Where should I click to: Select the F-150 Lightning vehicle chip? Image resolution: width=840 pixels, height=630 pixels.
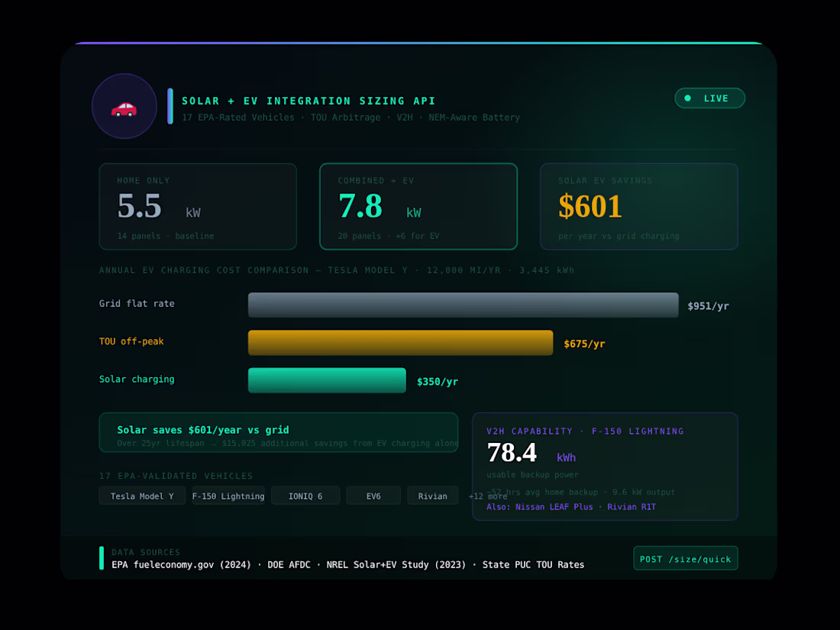[228, 496]
